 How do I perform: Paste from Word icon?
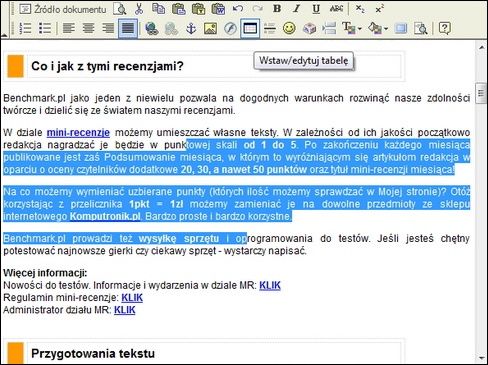tap(218, 9)
